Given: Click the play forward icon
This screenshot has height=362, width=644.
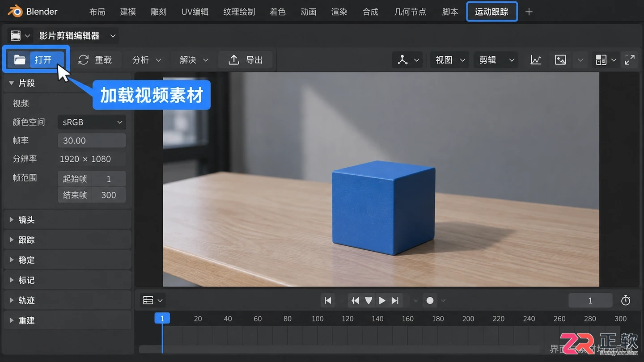Looking at the screenshot, I should [x=382, y=301].
